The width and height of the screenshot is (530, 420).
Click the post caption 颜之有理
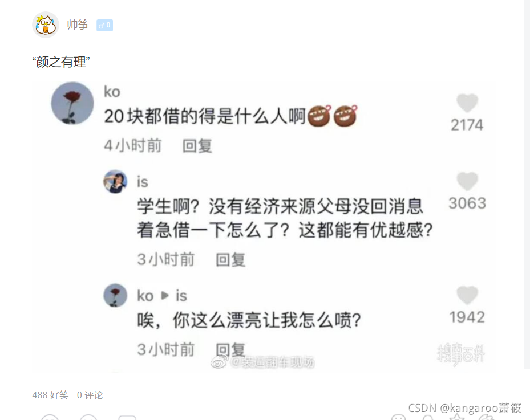point(61,62)
